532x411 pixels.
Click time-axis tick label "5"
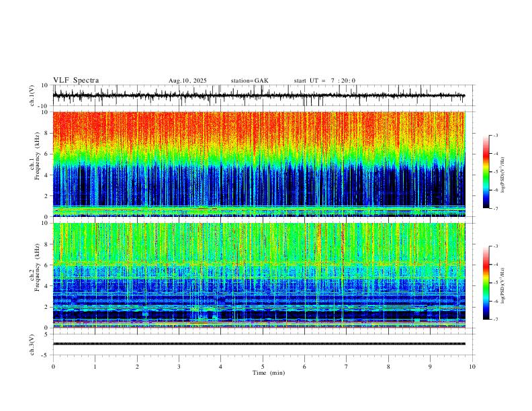click(x=263, y=367)
